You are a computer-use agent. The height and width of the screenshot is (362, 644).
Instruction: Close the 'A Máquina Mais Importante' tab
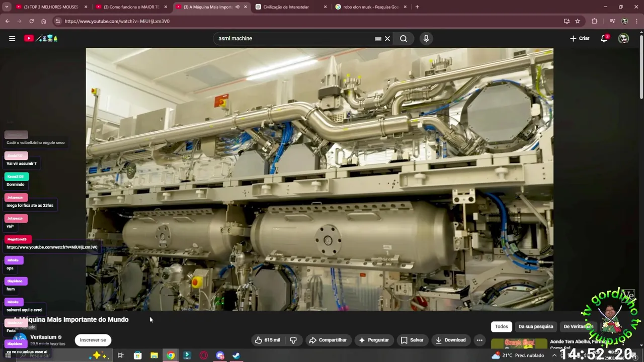tap(246, 7)
